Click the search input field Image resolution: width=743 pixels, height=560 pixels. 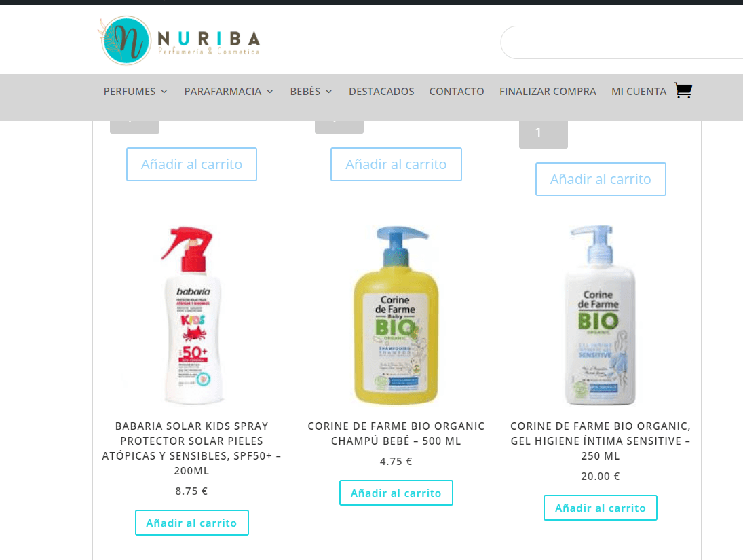click(622, 42)
